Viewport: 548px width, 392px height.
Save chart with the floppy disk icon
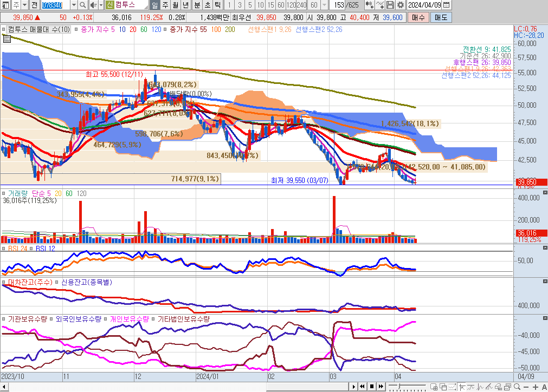click(x=390, y=5)
